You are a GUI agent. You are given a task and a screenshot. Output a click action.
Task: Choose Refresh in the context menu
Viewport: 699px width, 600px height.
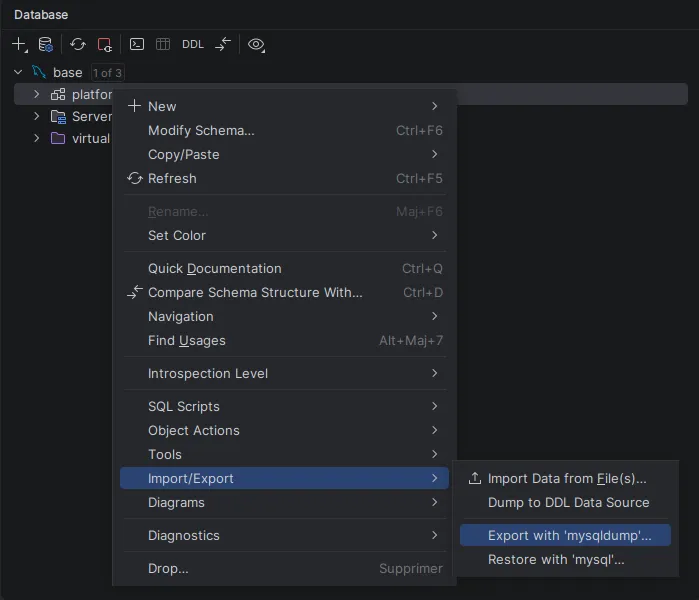[x=284, y=178]
